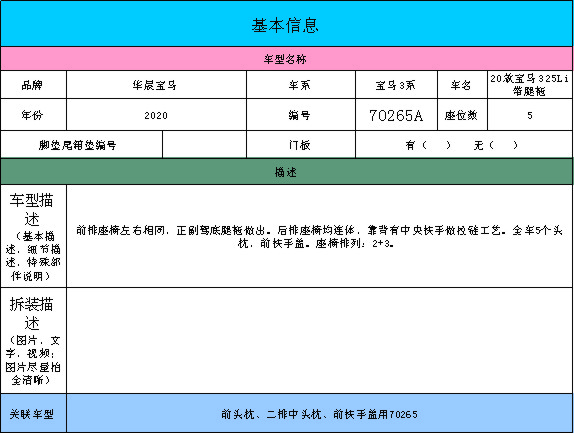Click the empty cell beside 脚垫尾箱垫编号
Screen dimensions: 574x433
(x=204, y=145)
